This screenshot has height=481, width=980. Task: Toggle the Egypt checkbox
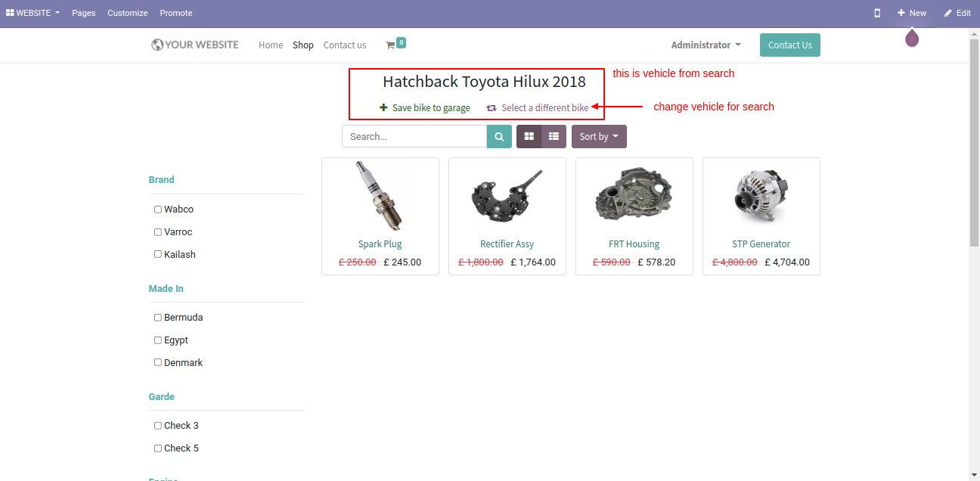158,340
